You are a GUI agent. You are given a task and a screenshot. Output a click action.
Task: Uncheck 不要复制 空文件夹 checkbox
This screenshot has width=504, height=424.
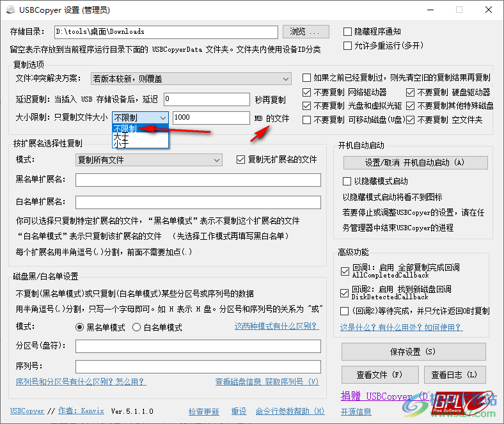(410, 120)
